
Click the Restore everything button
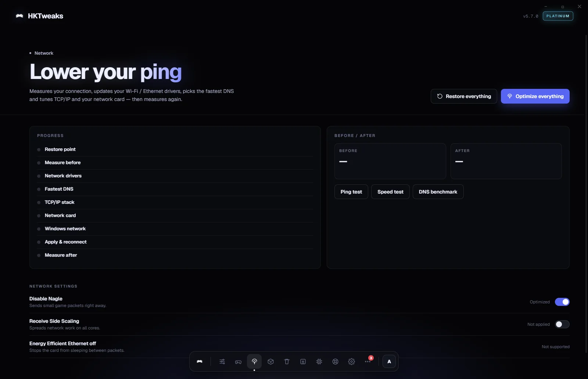(x=464, y=96)
